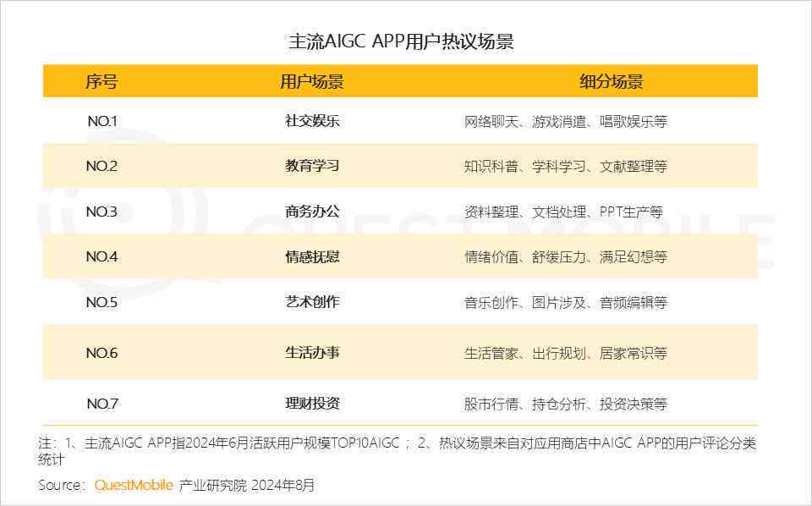This screenshot has height=506, width=812.
Task: Click the 生活管家、出行规划、居家常识等 cell
Action: point(566,353)
